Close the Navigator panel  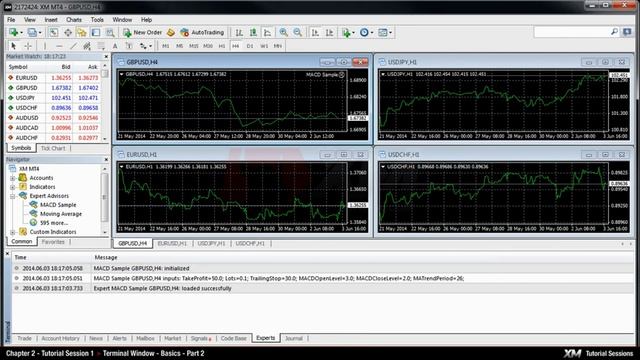pyautogui.click(x=106, y=160)
